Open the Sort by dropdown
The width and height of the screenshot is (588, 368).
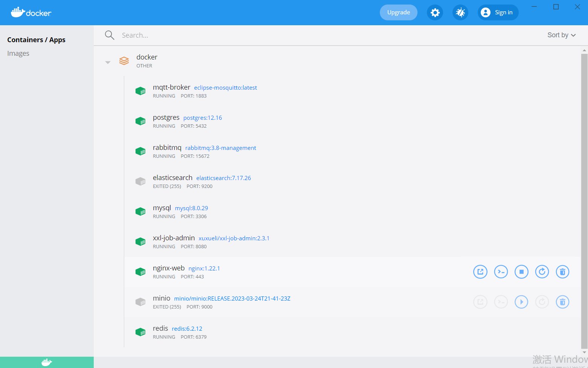coord(561,35)
